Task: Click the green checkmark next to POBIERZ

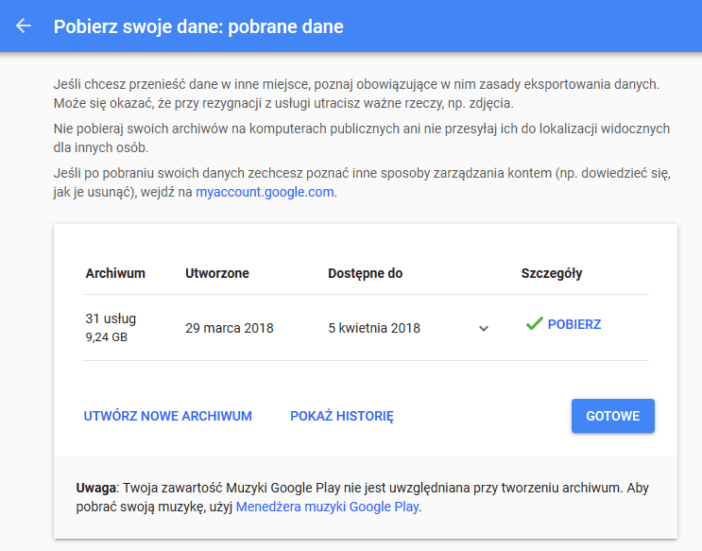Action: (x=534, y=323)
